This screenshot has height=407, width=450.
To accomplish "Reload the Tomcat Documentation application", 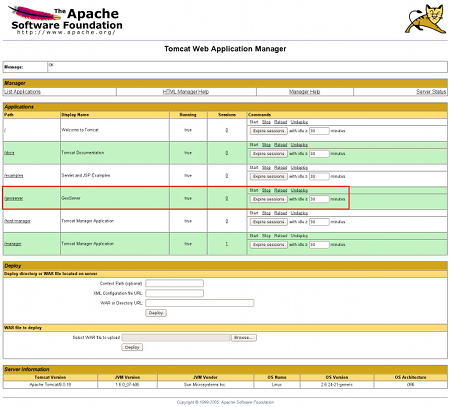I will (x=280, y=145).
